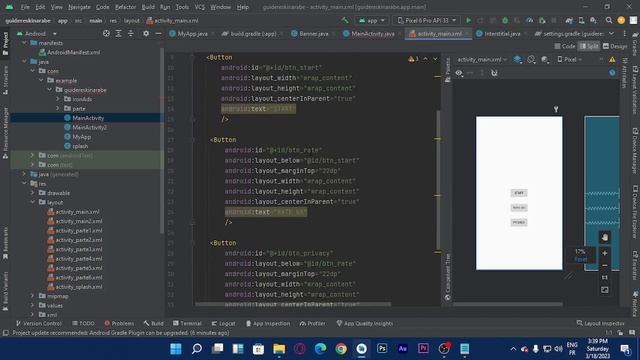The height and width of the screenshot is (360, 640).
Task: Toggle Autoconnect magnet in the design toolbar
Action: click(494, 73)
